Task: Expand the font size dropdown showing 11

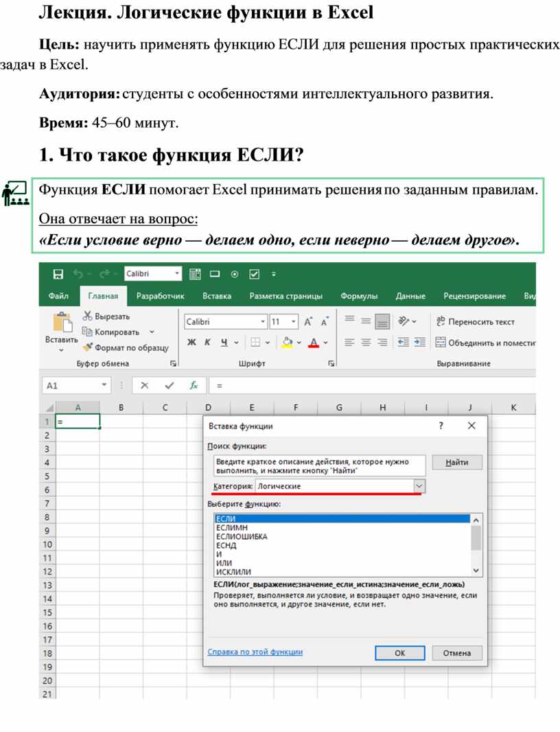Action: 294,321
